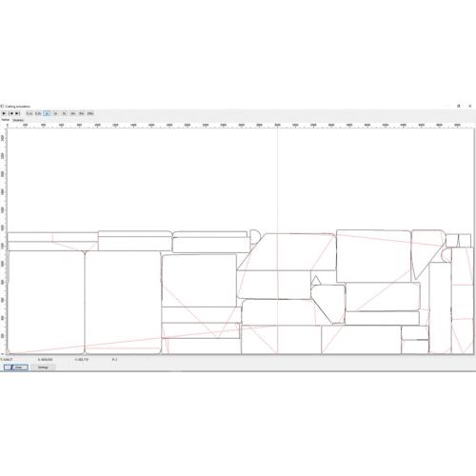This screenshot has width=476, height=476.
Task: Click the Cutting simulation window title icon
Action: point(2,106)
